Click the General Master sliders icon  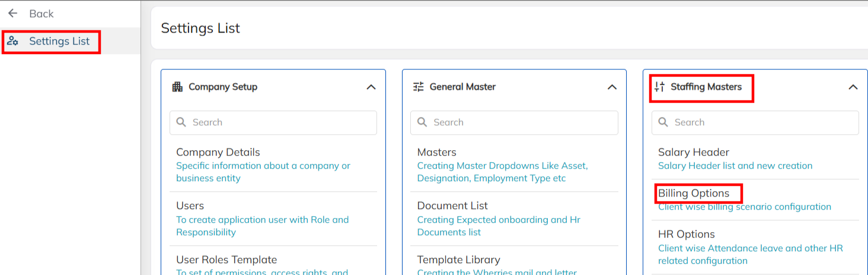click(419, 87)
